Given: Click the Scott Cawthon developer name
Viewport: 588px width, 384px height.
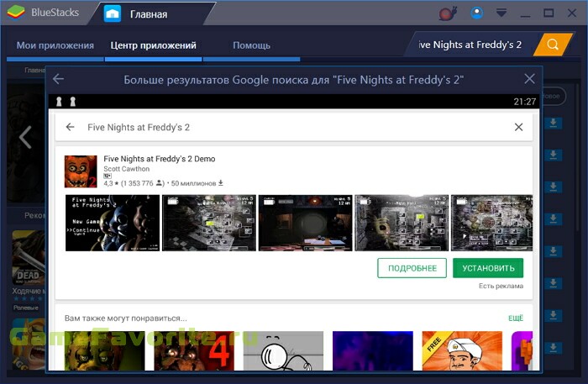Looking at the screenshot, I should 126,169.
